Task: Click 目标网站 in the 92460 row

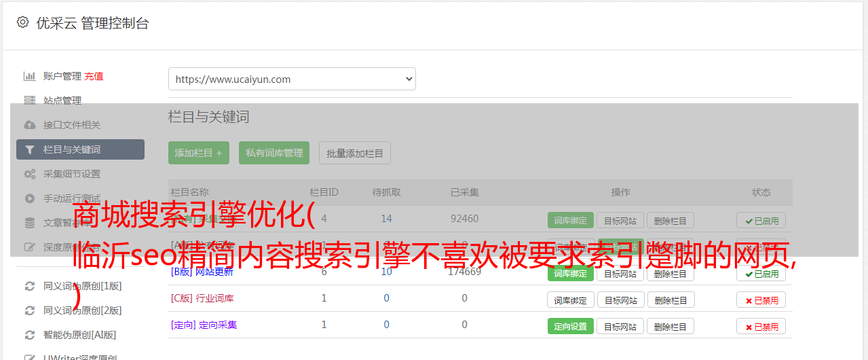Action: (x=620, y=220)
